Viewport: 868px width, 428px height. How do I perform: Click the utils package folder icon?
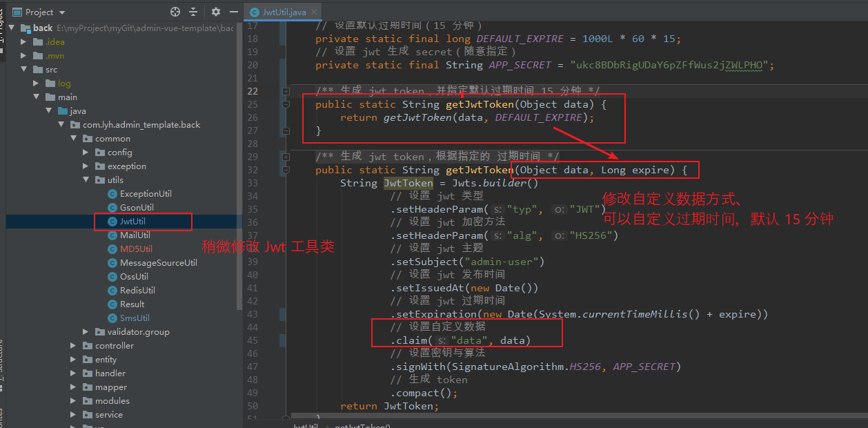click(101, 180)
